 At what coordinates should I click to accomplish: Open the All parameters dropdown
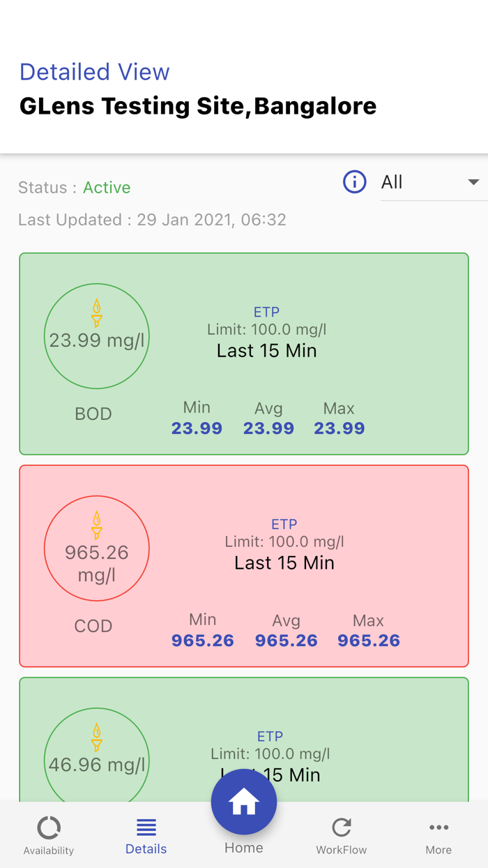click(418, 182)
